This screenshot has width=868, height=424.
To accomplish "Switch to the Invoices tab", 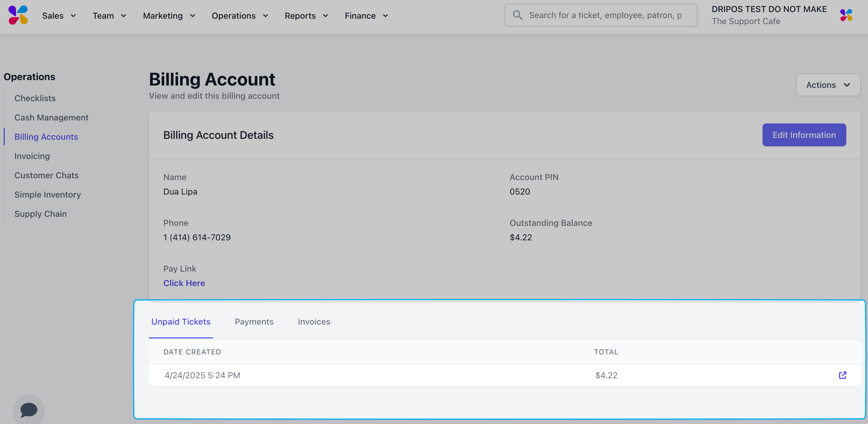I will (x=314, y=322).
